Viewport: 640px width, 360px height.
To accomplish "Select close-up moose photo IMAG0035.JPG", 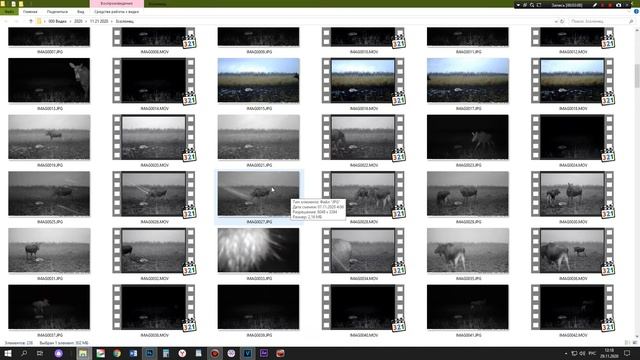I will pyautogui.click(x=468, y=250).
